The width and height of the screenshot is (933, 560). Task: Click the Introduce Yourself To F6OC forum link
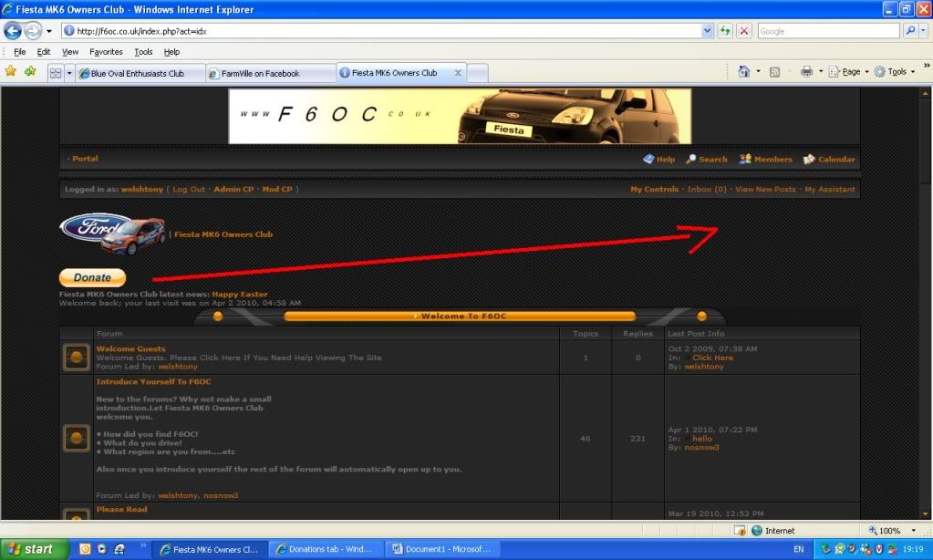point(153,382)
